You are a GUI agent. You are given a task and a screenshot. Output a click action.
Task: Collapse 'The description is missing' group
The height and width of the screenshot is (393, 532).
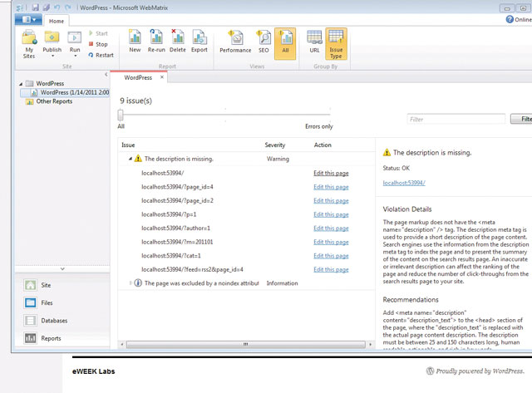point(131,159)
